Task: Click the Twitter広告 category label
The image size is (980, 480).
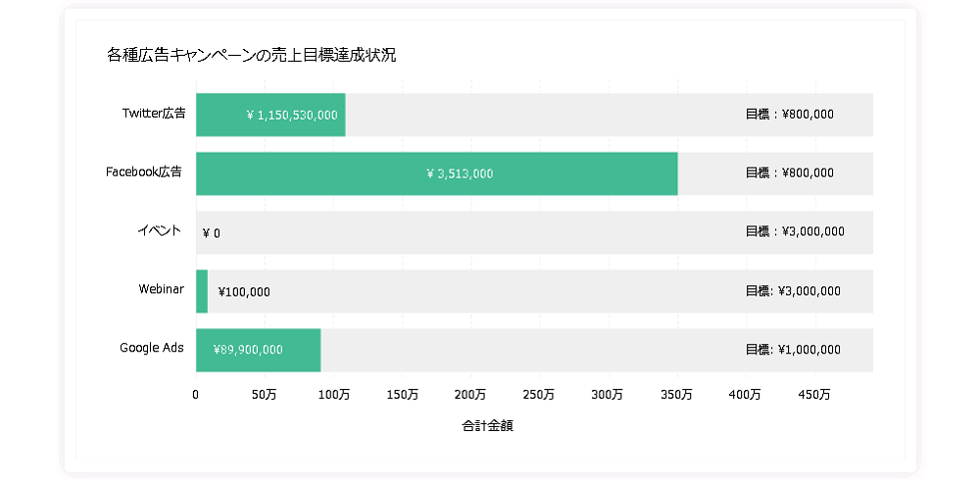Action: tap(154, 114)
